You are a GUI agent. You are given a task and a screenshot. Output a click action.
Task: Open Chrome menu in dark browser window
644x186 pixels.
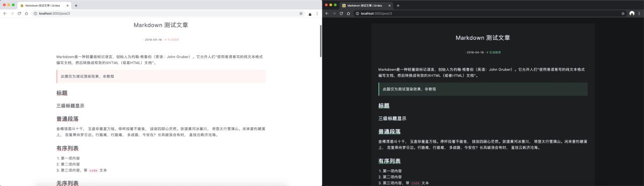639,14
